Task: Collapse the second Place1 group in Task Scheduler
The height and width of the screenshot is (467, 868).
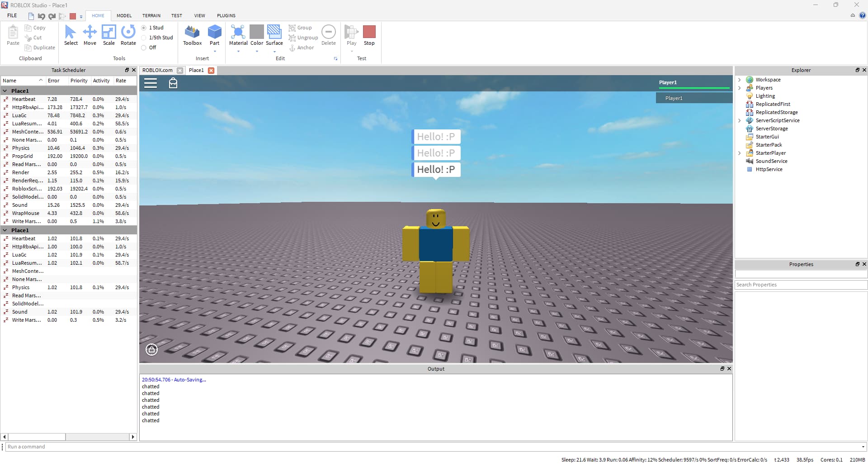Action: [x=5, y=230]
